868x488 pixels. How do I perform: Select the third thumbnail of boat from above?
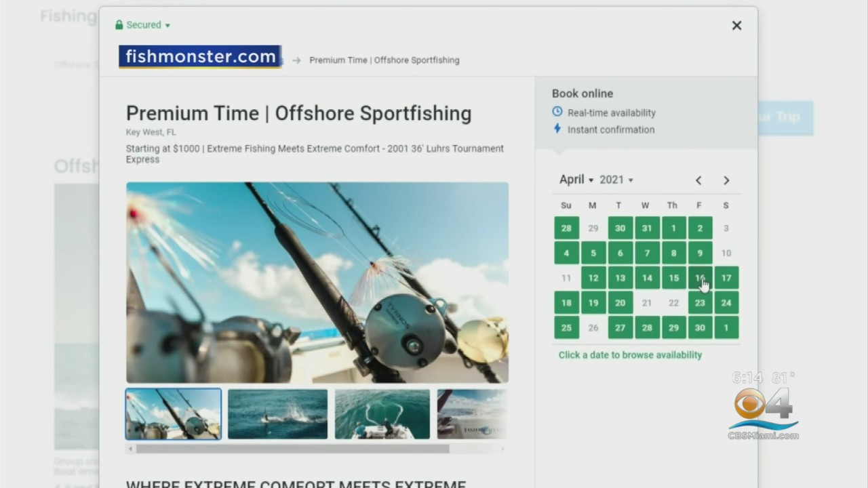point(382,413)
